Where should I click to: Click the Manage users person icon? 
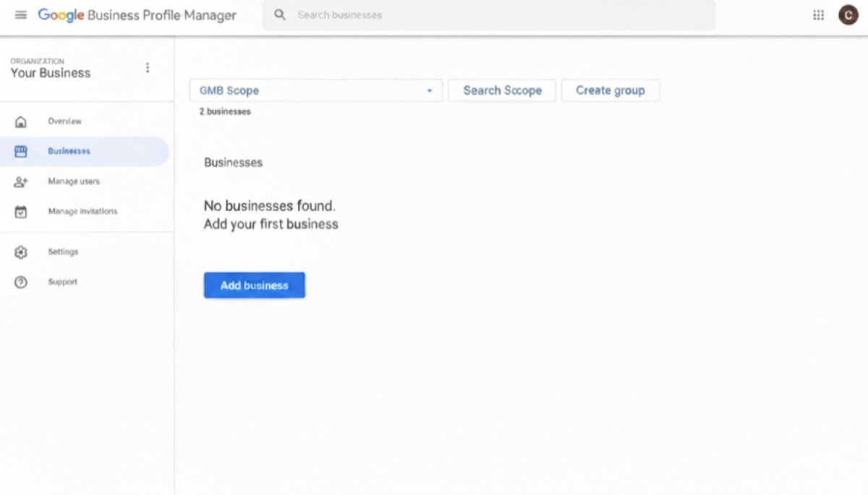click(x=21, y=182)
